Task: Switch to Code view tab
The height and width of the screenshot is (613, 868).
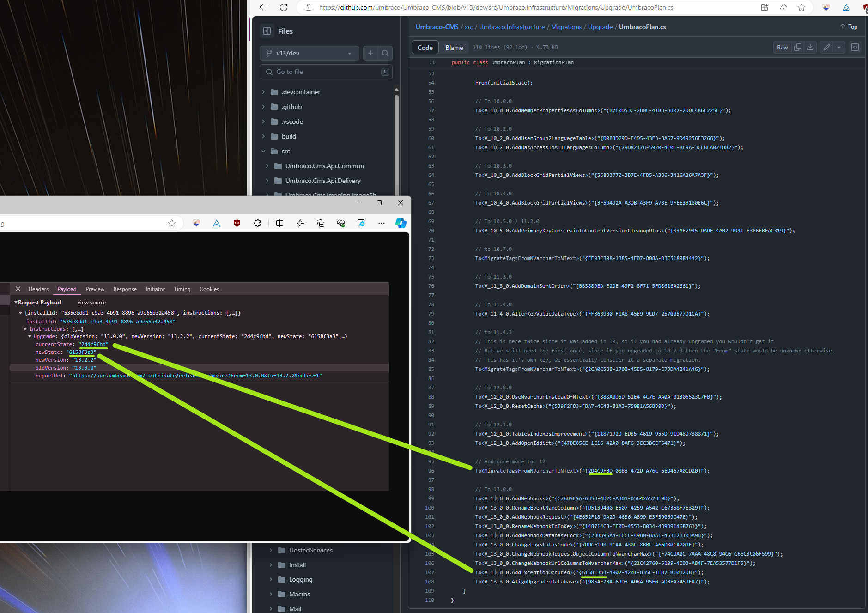Action: pos(425,47)
